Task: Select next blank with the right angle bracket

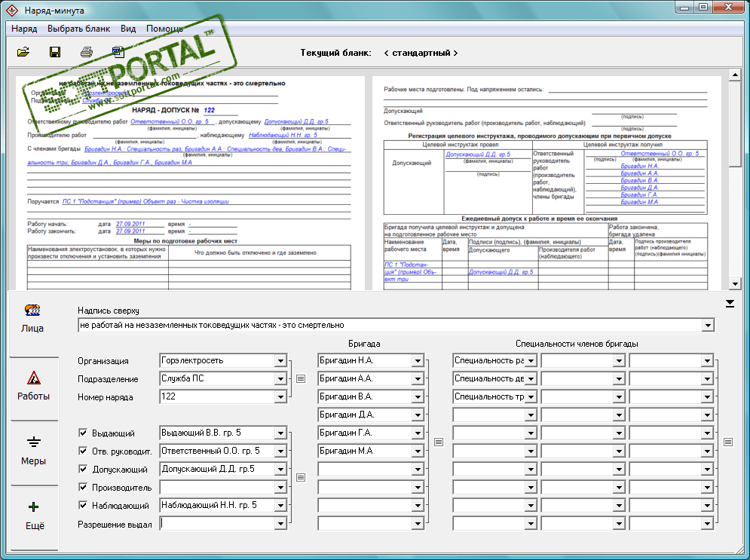Action: (x=455, y=53)
